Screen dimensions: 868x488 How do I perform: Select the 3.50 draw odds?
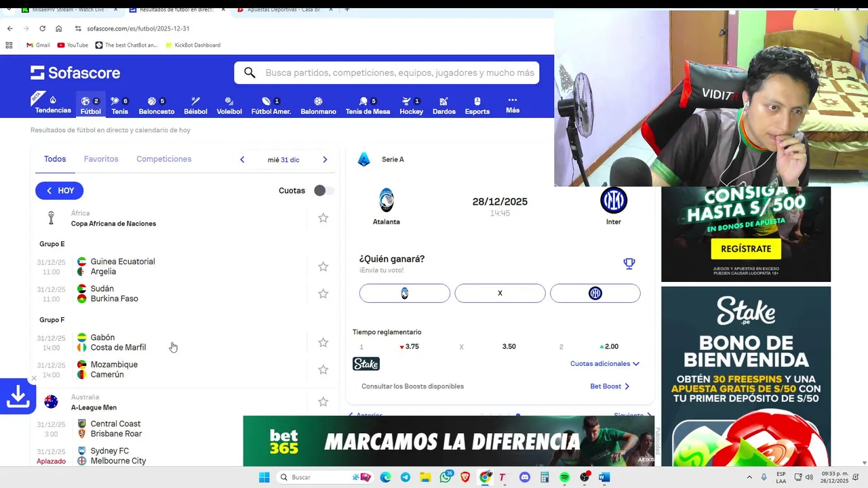[509, 346]
